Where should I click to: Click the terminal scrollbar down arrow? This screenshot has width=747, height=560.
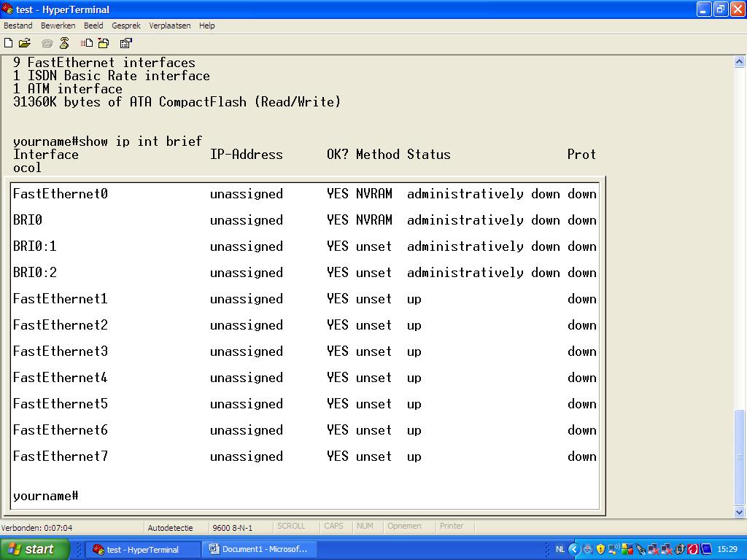coord(740,512)
